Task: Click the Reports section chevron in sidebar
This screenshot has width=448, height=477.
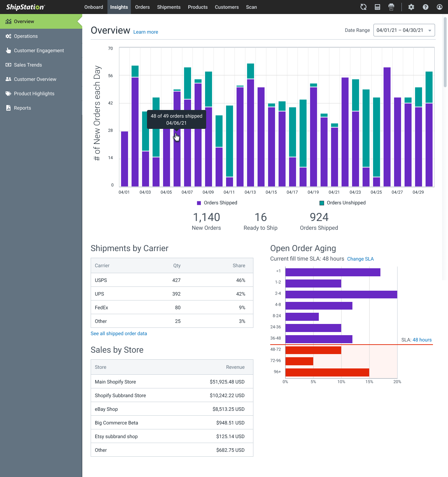Action: coord(23,108)
